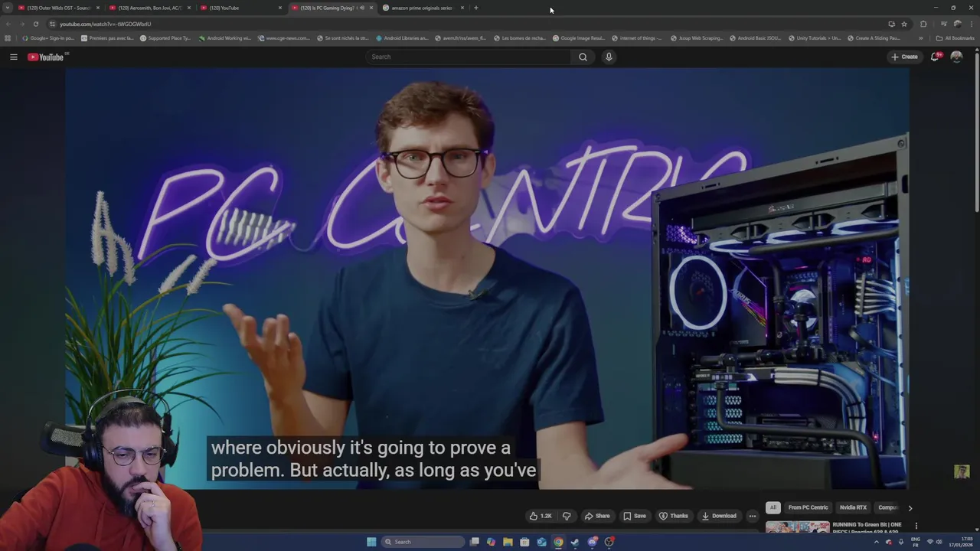This screenshot has height=551, width=980.
Task: Open YouTube notifications bell
Action: tap(935, 57)
